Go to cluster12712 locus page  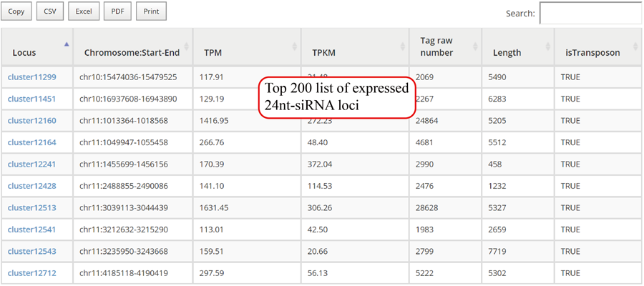tap(31, 273)
